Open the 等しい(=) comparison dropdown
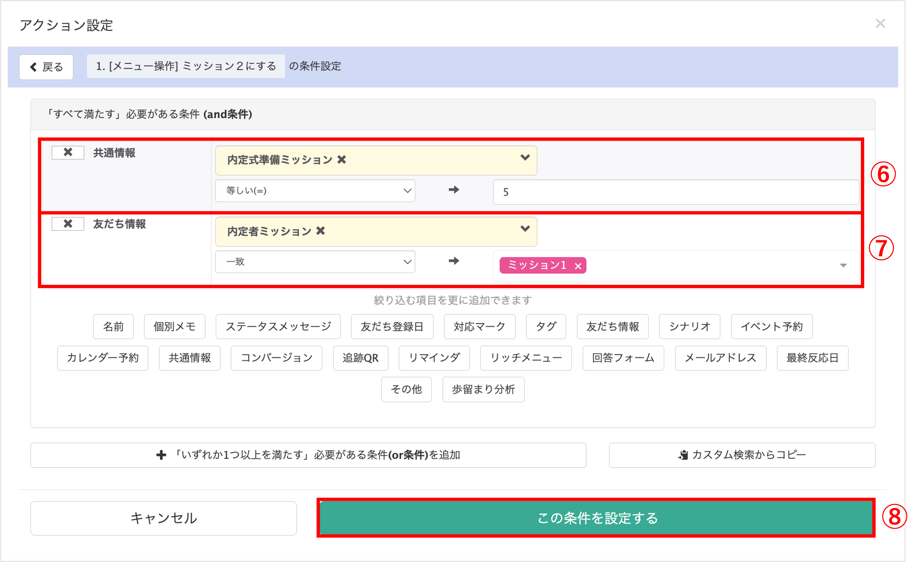 [315, 191]
